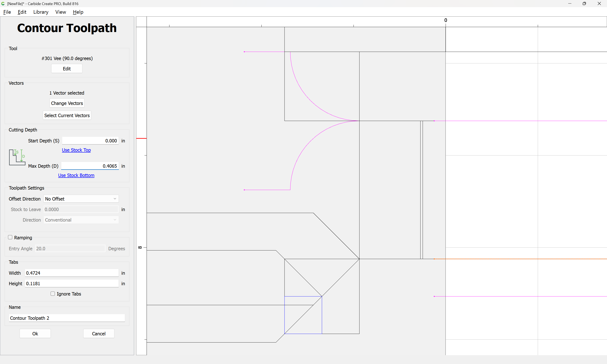Viewport: 607px width, 364px height.
Task: Open the Library menu
Action: pyautogui.click(x=41, y=12)
